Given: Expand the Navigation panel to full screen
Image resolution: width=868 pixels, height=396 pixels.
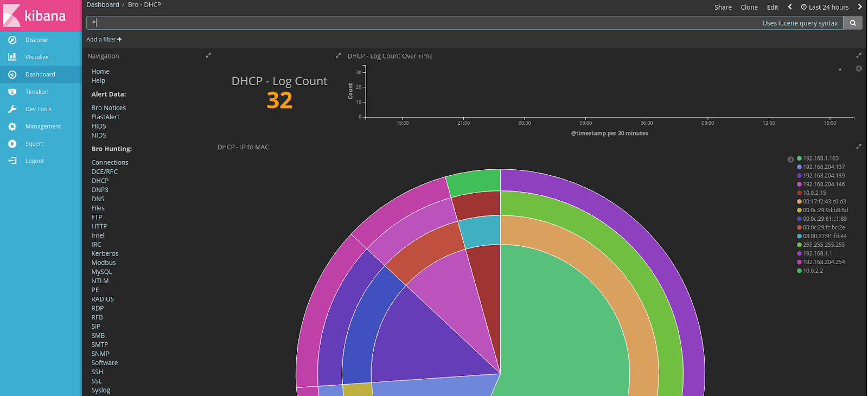Looking at the screenshot, I should [x=208, y=55].
